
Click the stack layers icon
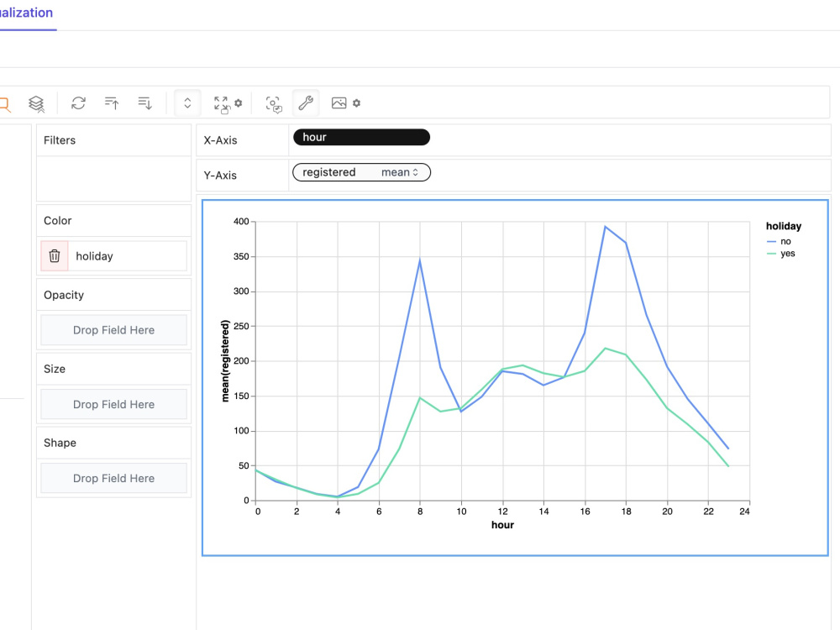tap(36, 103)
